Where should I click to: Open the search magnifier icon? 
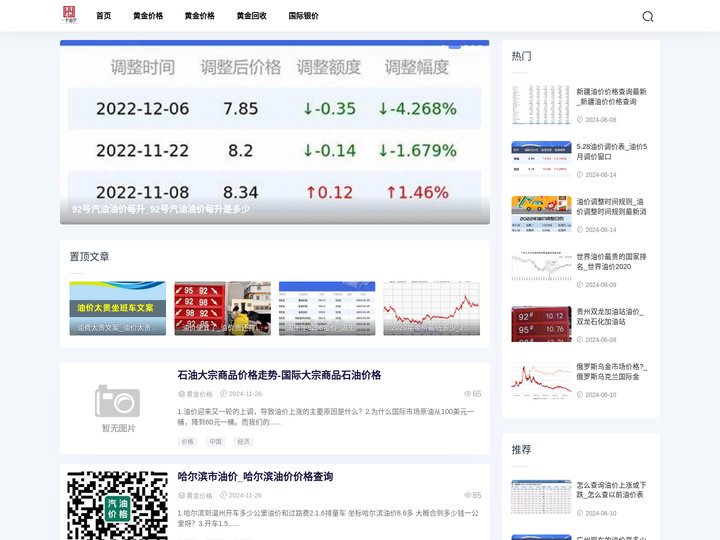[647, 17]
